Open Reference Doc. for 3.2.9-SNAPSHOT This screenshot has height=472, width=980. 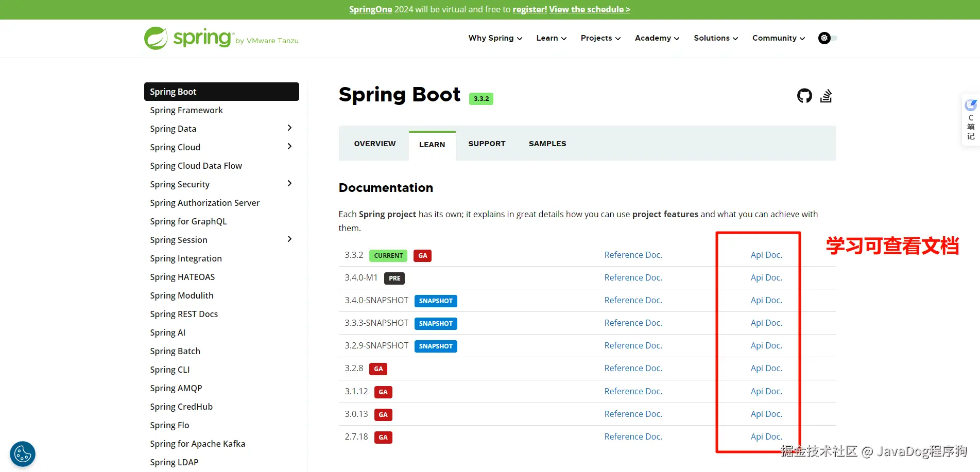coord(633,345)
